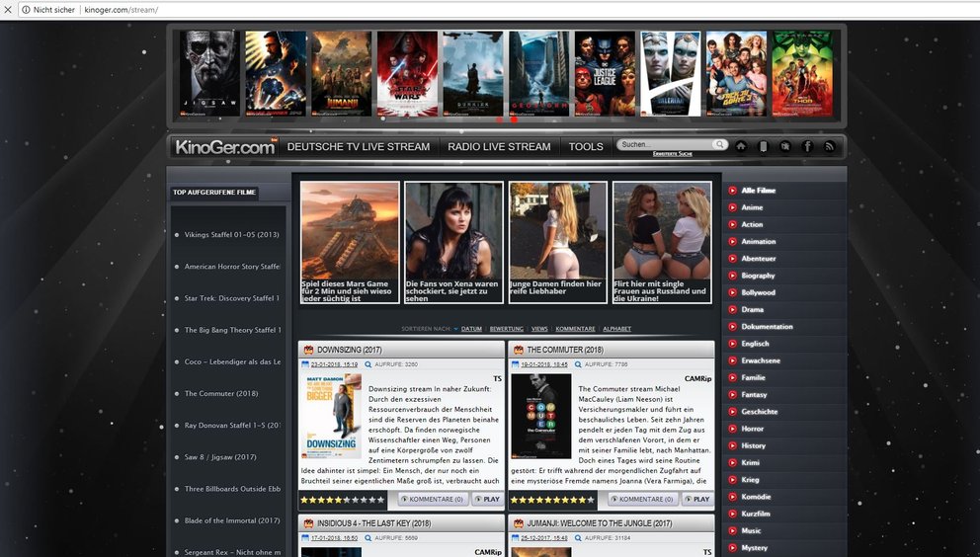Sort movies alphabetically with Alphabet
The image size is (980, 557).
(616, 329)
